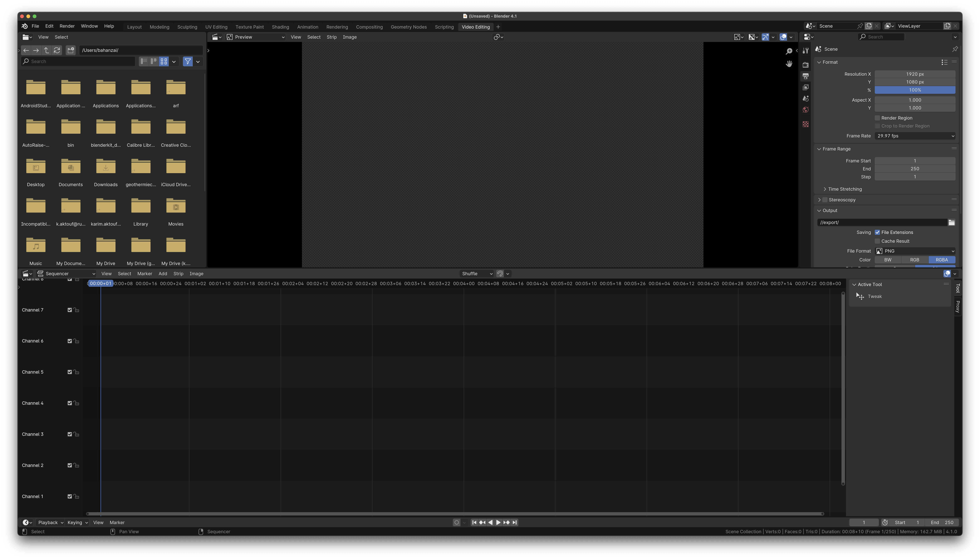Image resolution: width=980 pixels, height=559 pixels.
Task: Toggle use preview range clock icon
Action: tap(885, 523)
